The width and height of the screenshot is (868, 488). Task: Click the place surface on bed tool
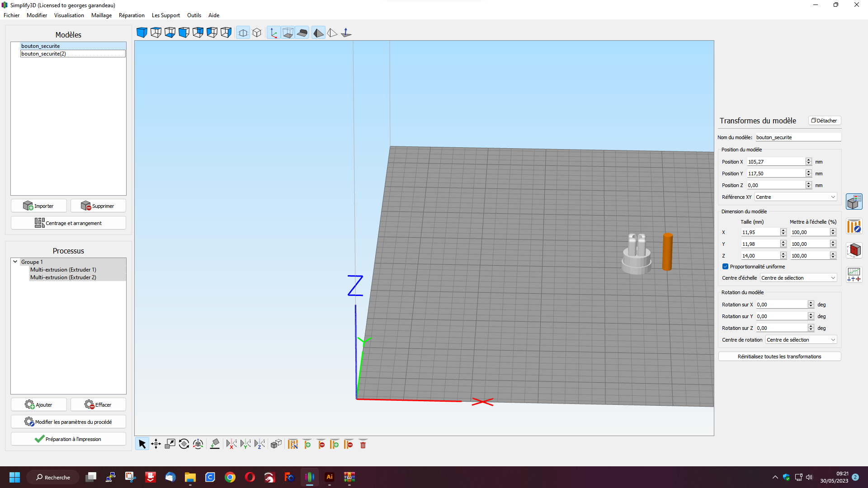215,444
